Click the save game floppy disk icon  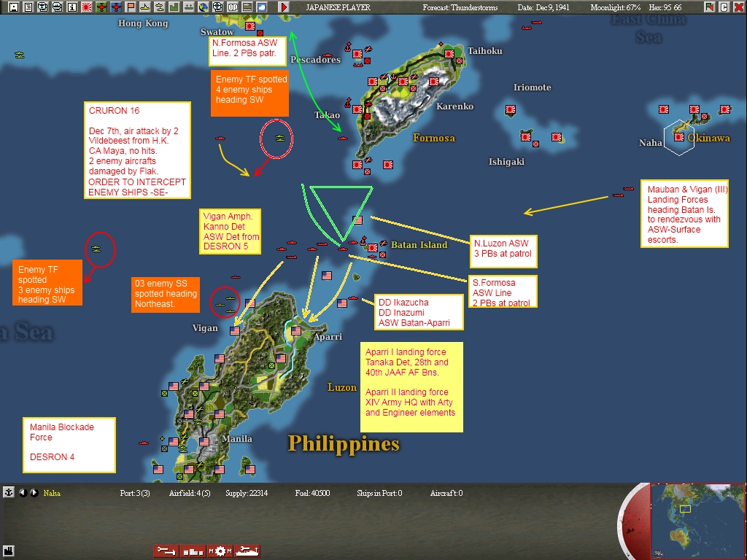tap(13, 7)
